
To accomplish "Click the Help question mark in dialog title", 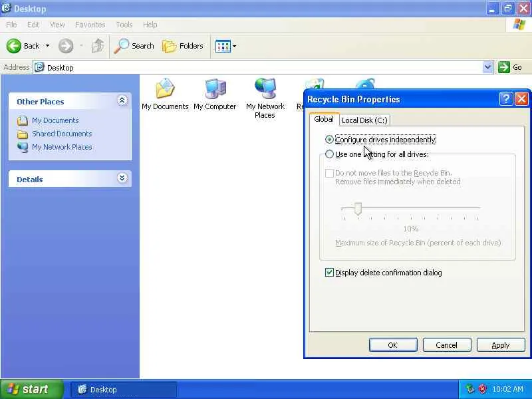I will click(x=505, y=99).
